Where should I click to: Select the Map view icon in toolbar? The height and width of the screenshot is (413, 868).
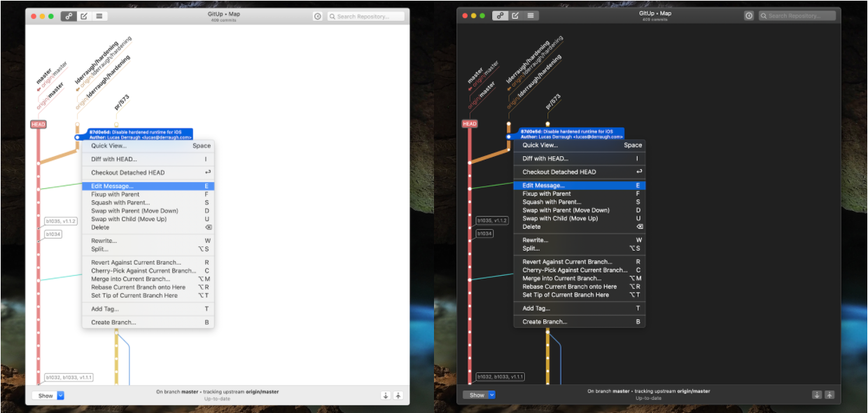pos(69,15)
